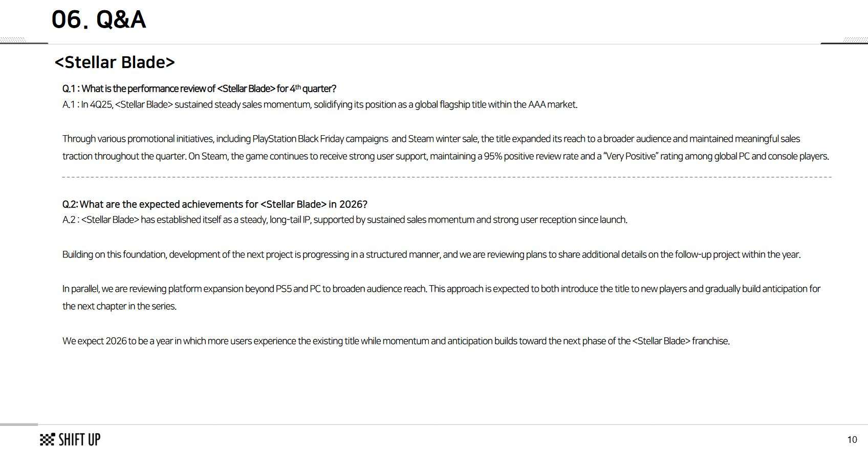
Task: Select the <Stellar Blade> section heading
Action: [x=115, y=62]
